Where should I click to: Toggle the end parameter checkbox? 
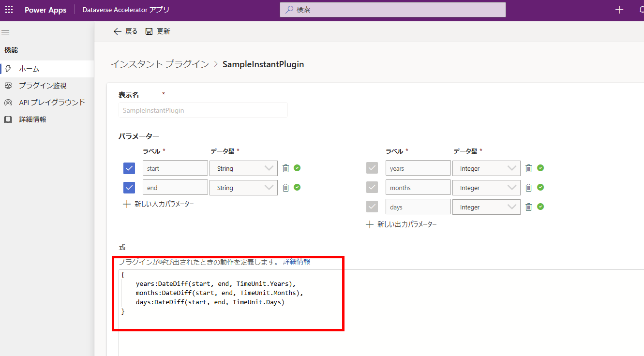point(129,188)
